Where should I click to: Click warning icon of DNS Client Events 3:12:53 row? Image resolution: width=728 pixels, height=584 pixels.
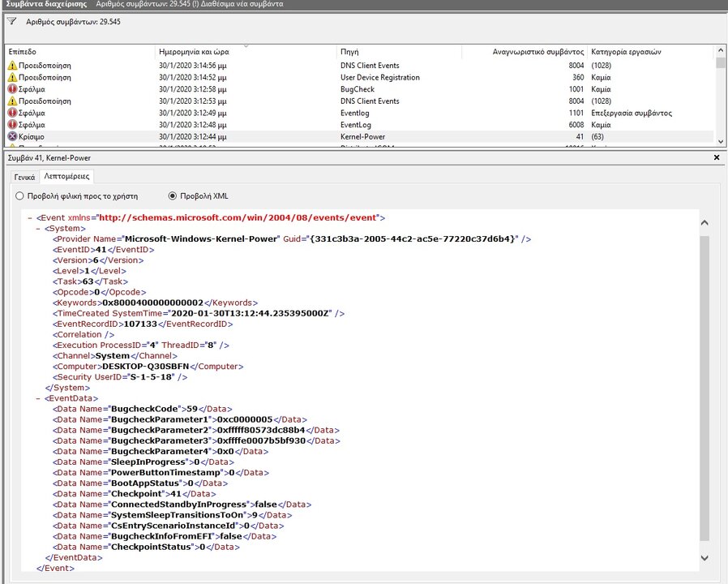click(x=12, y=101)
